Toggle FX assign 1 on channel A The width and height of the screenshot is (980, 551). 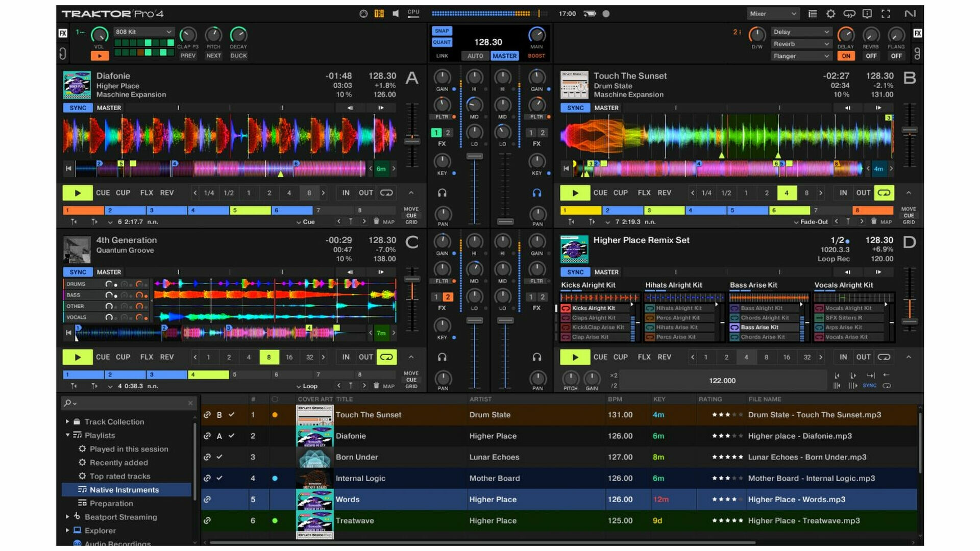click(x=436, y=133)
